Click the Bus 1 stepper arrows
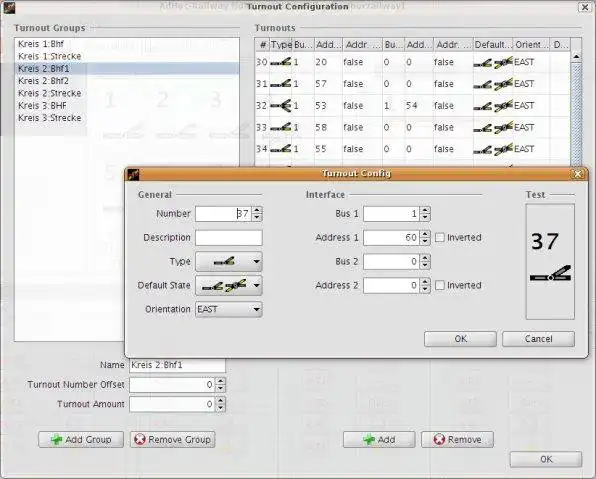This screenshot has width=596, height=479. (x=425, y=214)
